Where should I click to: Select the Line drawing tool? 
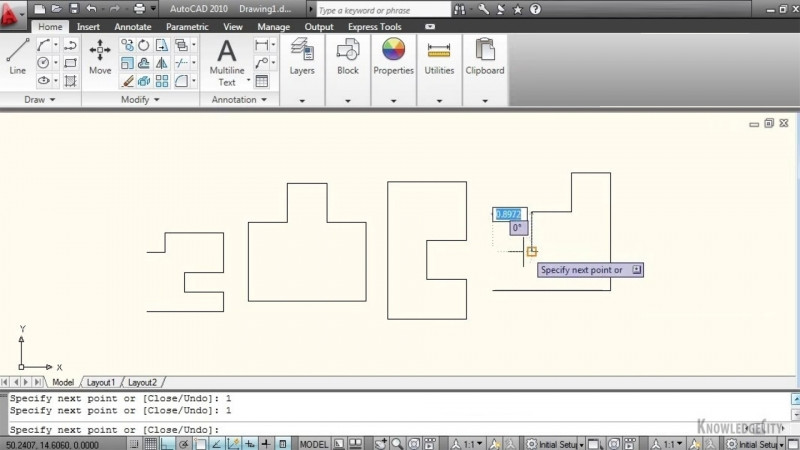17,57
